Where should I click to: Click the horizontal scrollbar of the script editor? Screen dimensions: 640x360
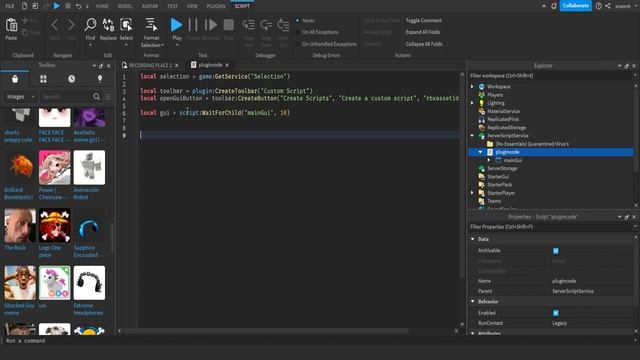click(x=265, y=331)
